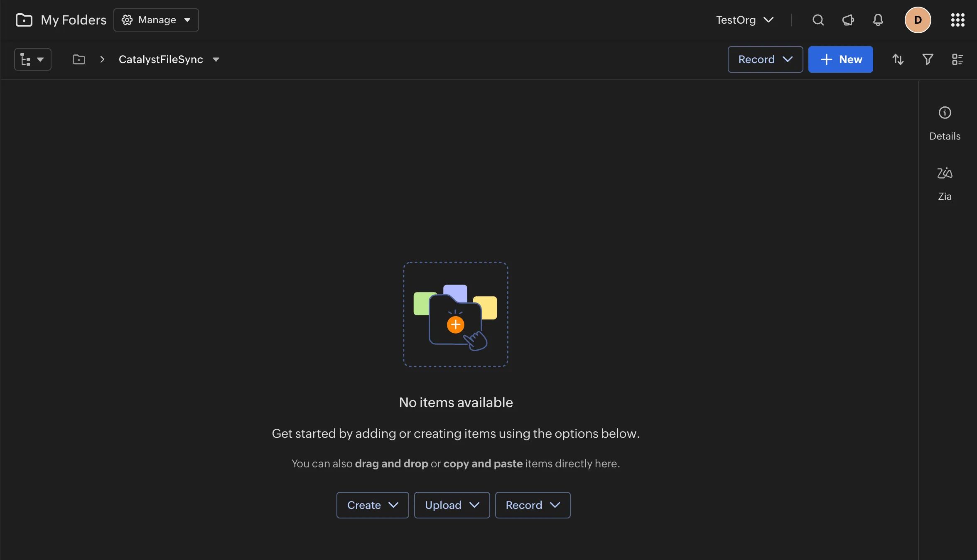Open search in the top bar
977x560 pixels.
[817, 20]
